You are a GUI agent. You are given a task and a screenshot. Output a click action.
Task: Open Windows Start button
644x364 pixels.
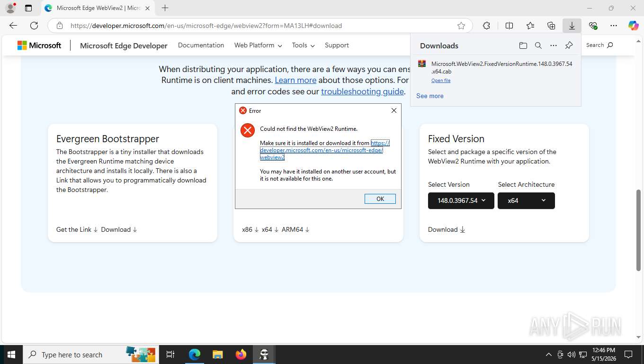11,355
